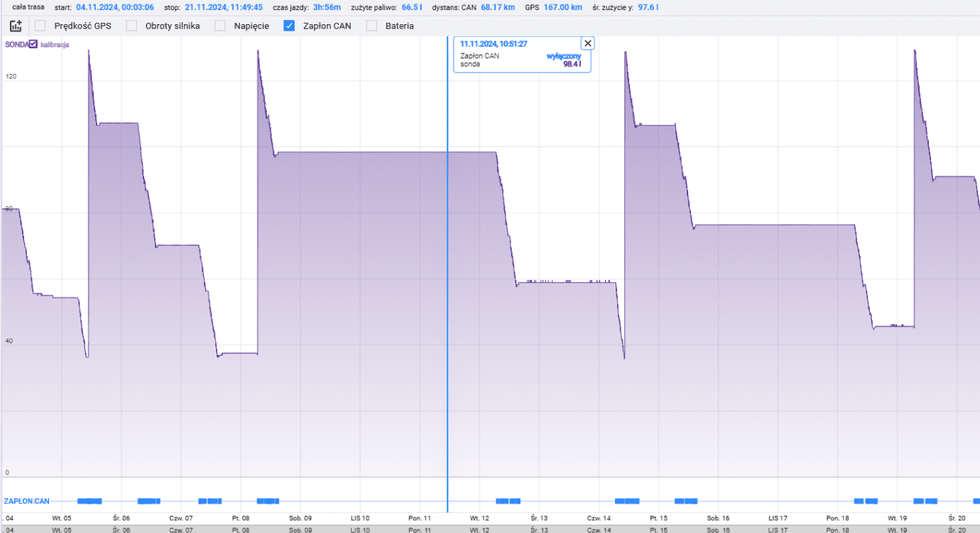The width and height of the screenshot is (980, 533).
Task: Click the ZAPŁON CAN timeline label
Action: click(26, 501)
